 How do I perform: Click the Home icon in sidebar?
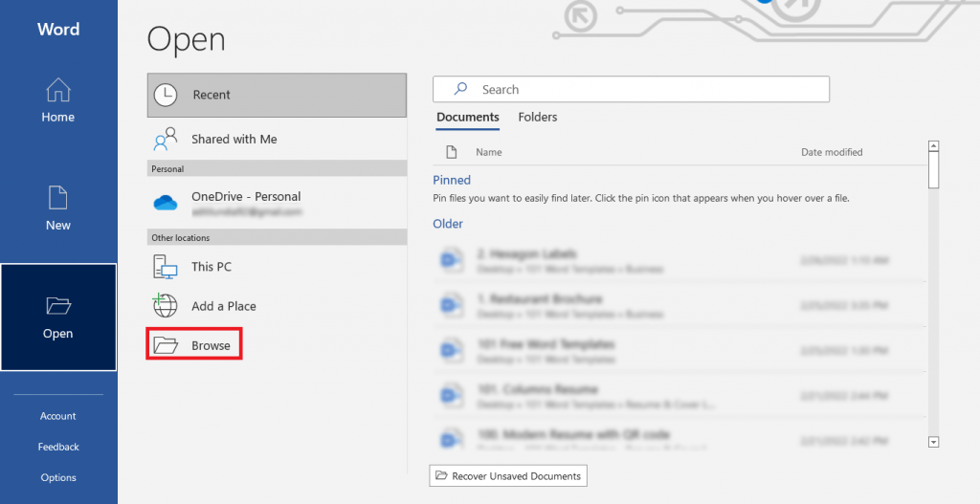point(57,92)
